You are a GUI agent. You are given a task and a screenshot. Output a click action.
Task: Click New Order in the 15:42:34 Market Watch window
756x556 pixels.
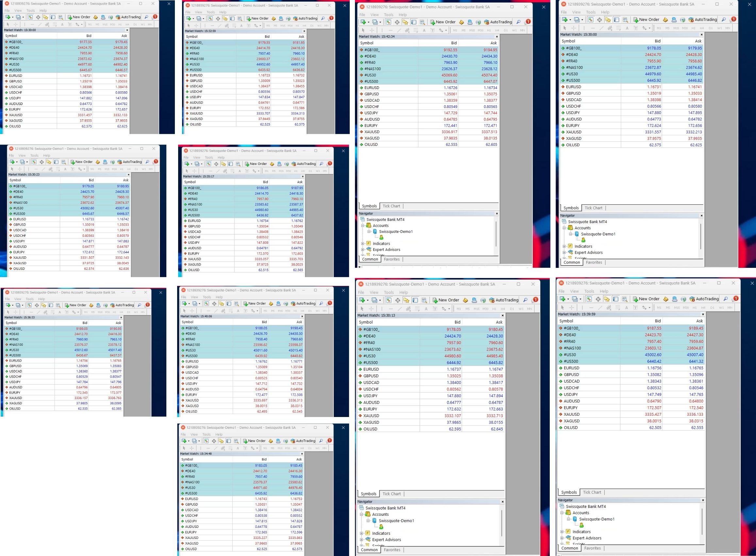pyautogui.click(x=443, y=22)
